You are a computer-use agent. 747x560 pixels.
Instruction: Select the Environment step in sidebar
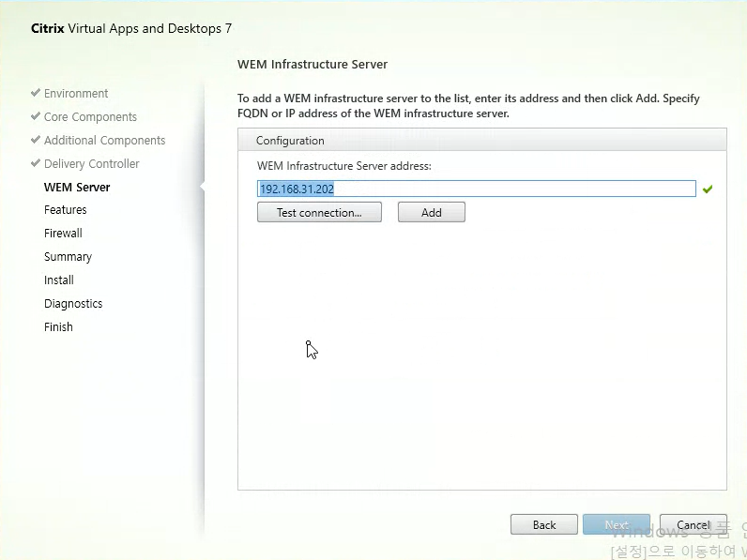pyautogui.click(x=76, y=94)
